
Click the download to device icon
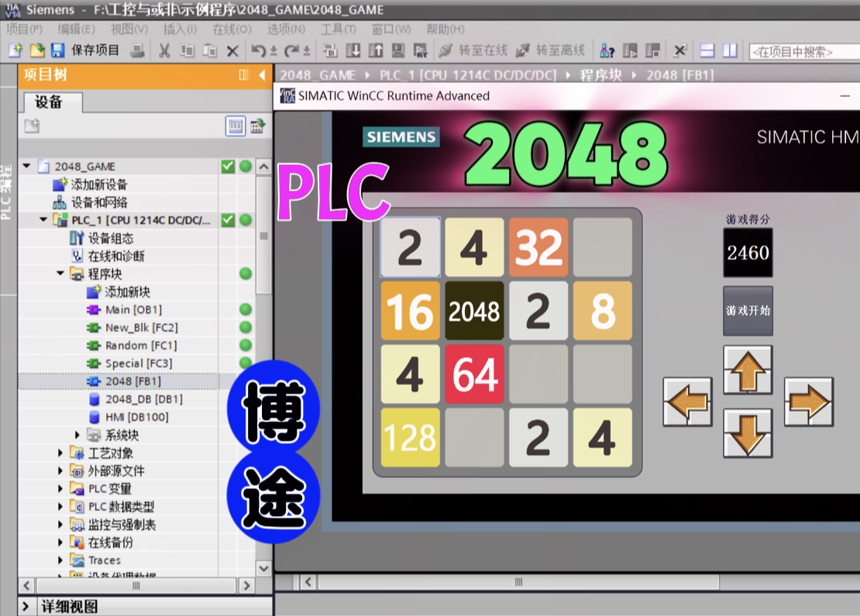coord(353,51)
